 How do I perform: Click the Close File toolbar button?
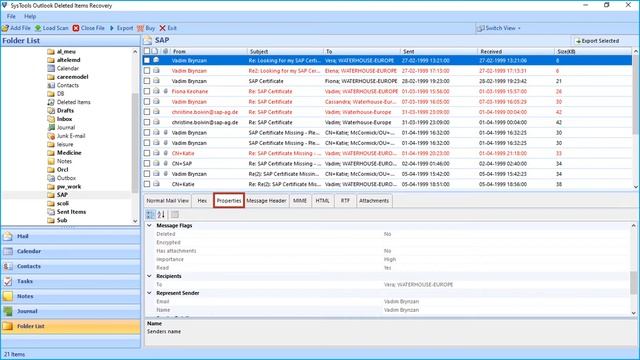[x=89, y=28]
